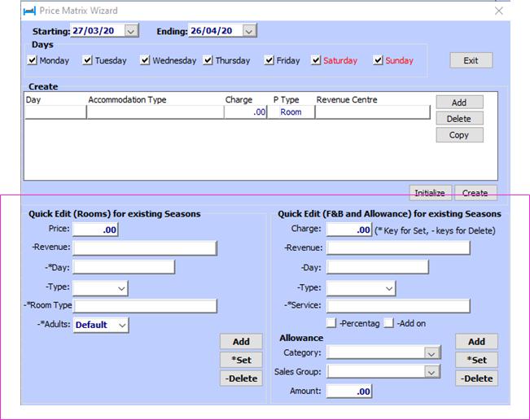Click -Delete in Quick Edit F&B
This screenshot has height=420, width=530.
pos(476,378)
